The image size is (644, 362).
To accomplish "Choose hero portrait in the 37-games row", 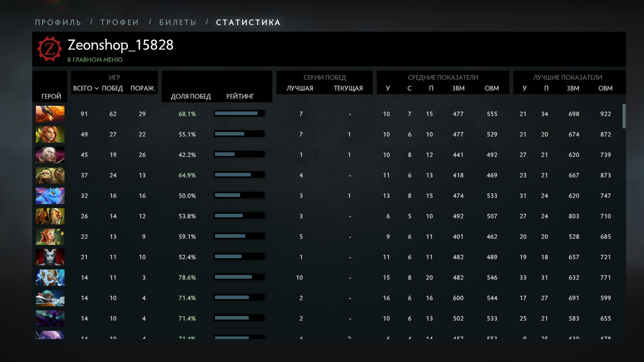I will (50, 175).
